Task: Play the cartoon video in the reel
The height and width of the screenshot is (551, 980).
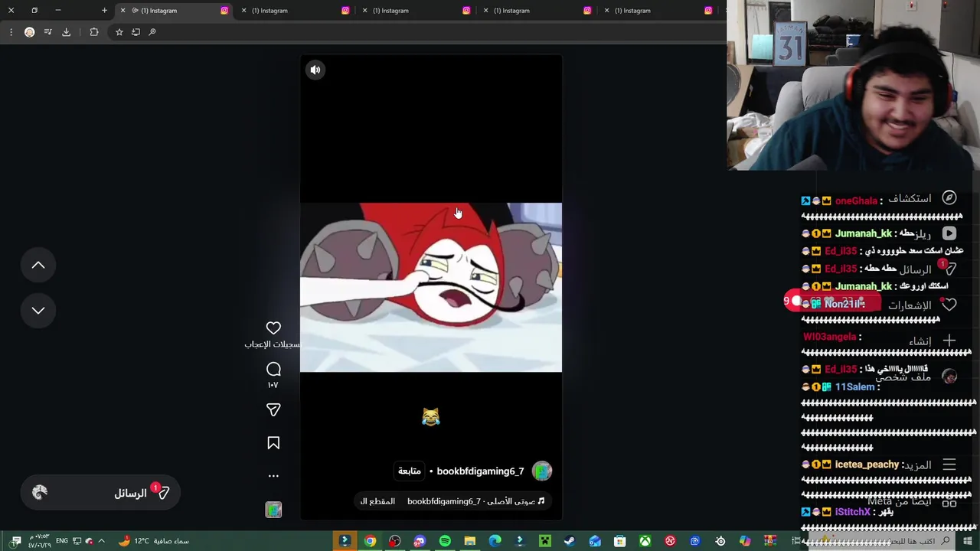Action: click(431, 287)
